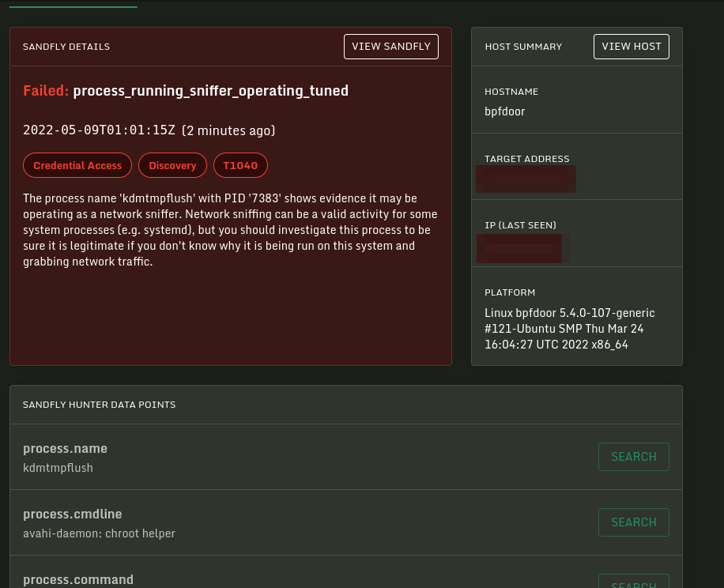
Task: Click the Platform value Linux bpfdoor 5.4.0-107-generic
Action: coord(569,329)
